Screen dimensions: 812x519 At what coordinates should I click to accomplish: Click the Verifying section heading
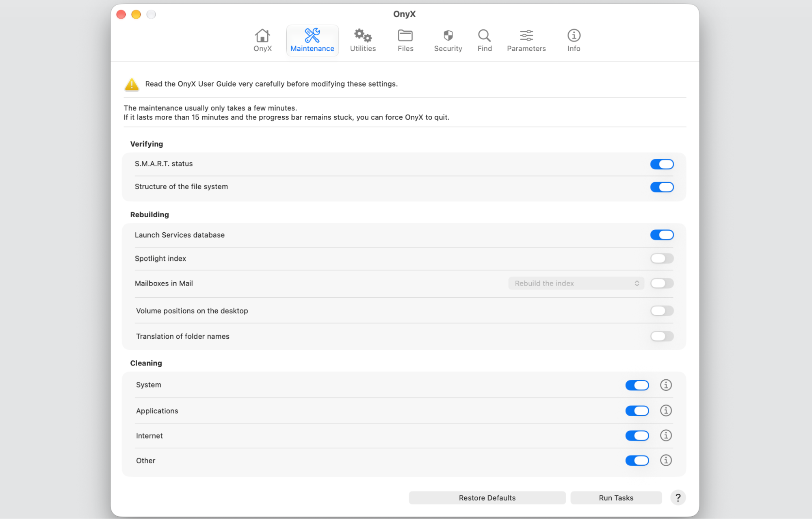146,144
